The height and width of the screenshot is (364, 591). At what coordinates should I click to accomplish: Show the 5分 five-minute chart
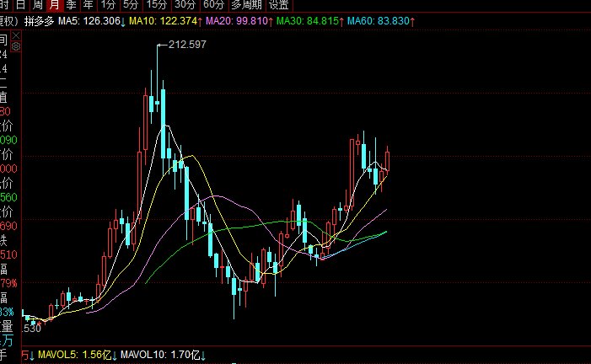(x=131, y=5)
